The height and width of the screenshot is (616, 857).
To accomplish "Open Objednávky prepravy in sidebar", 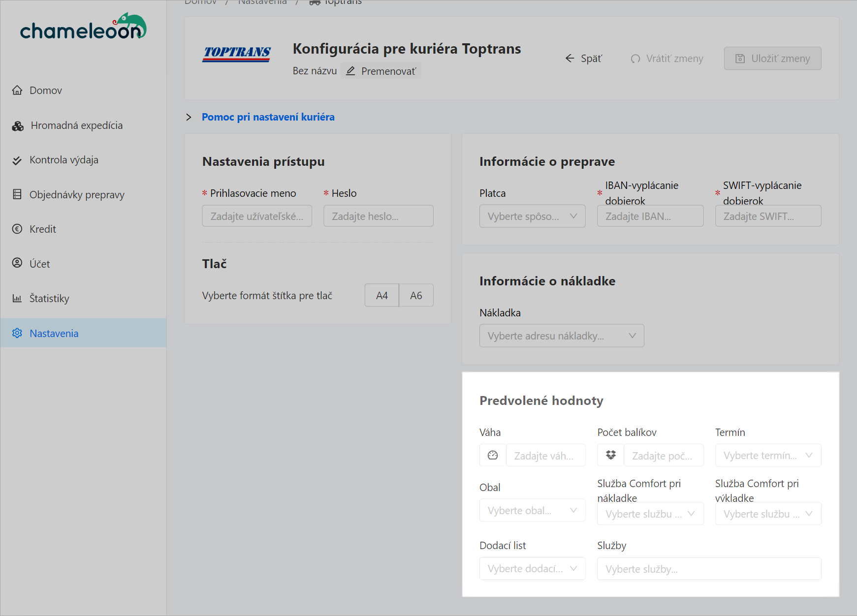I will point(77,195).
